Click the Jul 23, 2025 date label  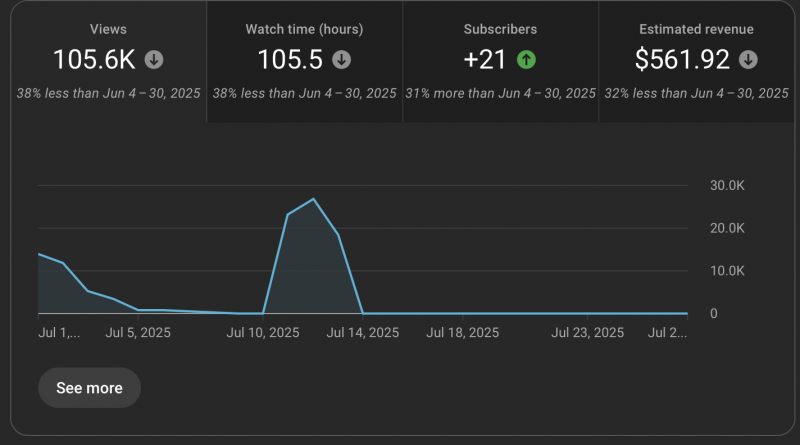[x=588, y=332]
